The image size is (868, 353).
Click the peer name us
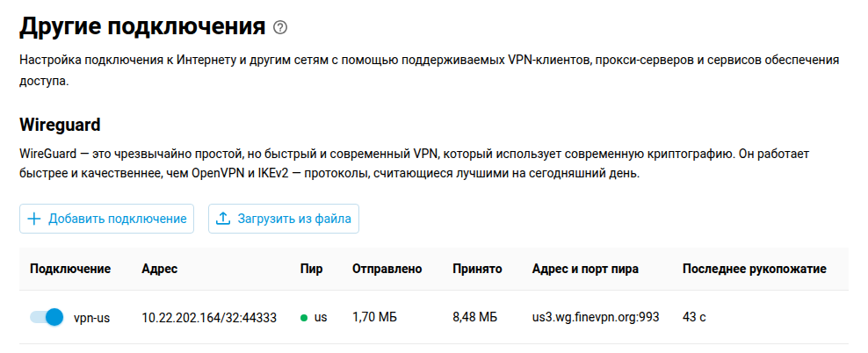point(321,318)
